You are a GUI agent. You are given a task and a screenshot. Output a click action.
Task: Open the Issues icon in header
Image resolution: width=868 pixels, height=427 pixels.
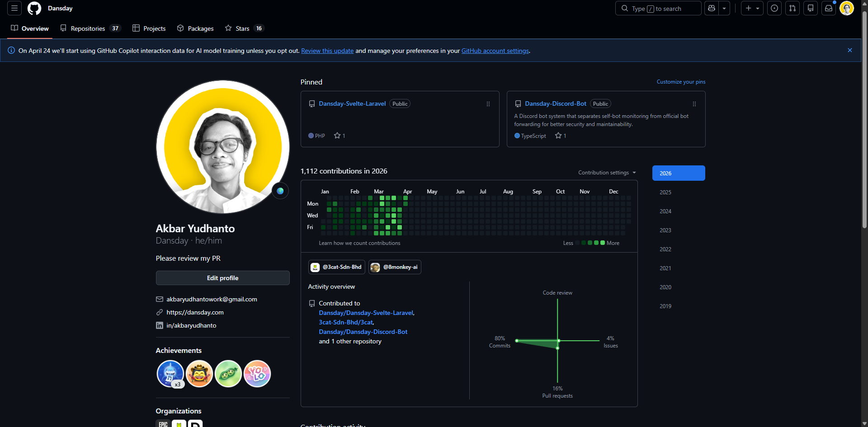(774, 8)
